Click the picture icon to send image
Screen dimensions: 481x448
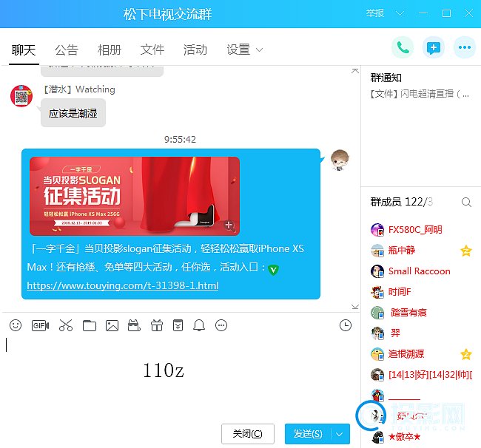[x=112, y=325]
